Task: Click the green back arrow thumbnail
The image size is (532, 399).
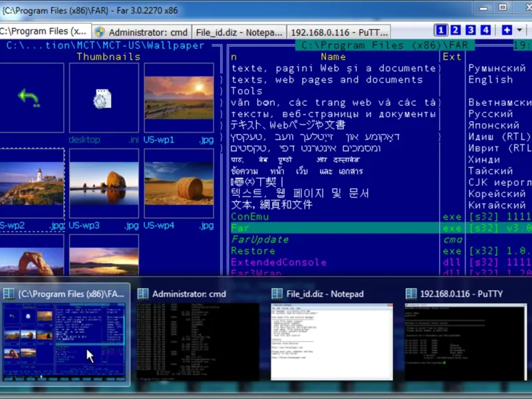Action: coord(30,98)
